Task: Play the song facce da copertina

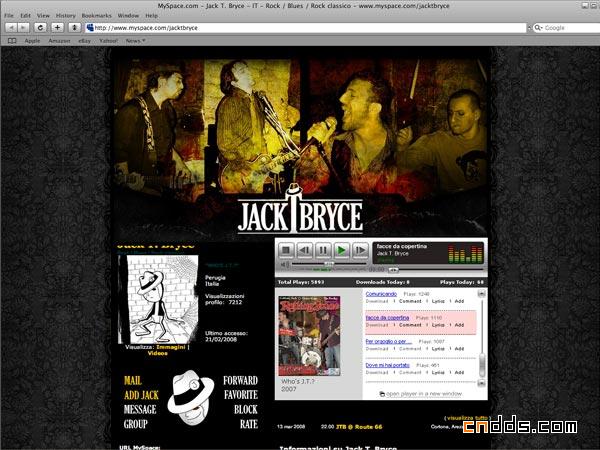Action: click(387, 318)
